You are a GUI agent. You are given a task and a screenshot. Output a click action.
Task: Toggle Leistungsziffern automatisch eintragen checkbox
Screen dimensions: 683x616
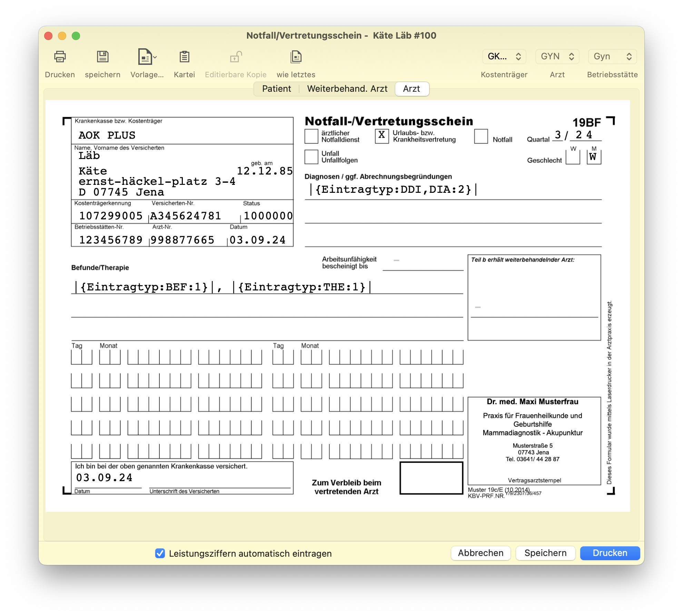click(x=160, y=553)
